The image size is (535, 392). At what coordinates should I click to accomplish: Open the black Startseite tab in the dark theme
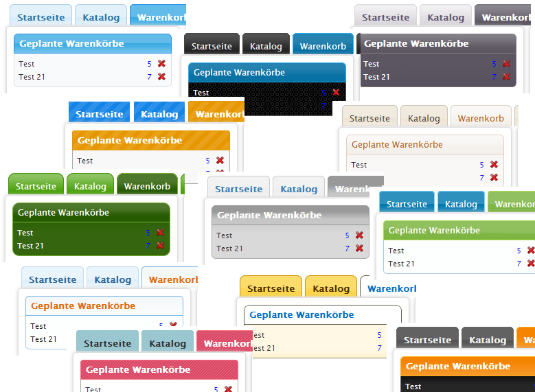tap(212, 47)
